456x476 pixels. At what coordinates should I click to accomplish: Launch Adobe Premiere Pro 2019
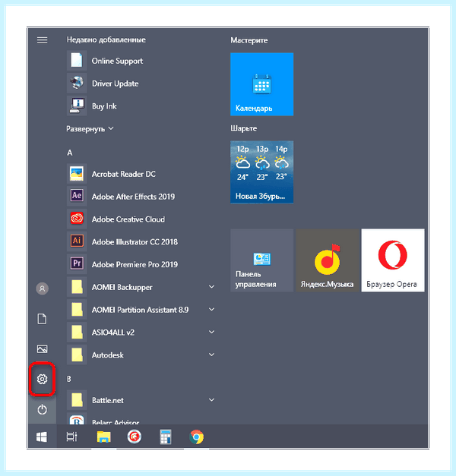[141, 264]
